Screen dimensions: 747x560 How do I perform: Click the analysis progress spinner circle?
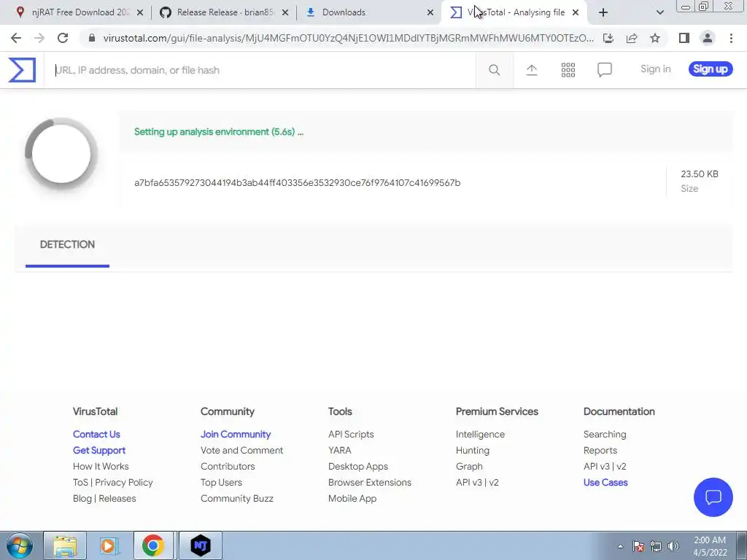click(x=61, y=153)
